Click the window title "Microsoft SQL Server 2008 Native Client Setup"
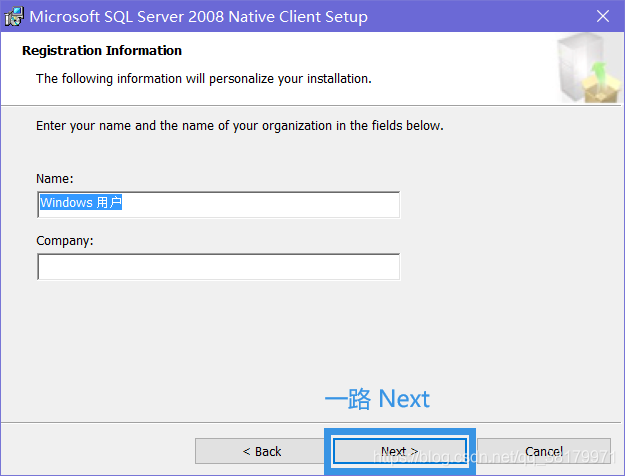 click(199, 17)
